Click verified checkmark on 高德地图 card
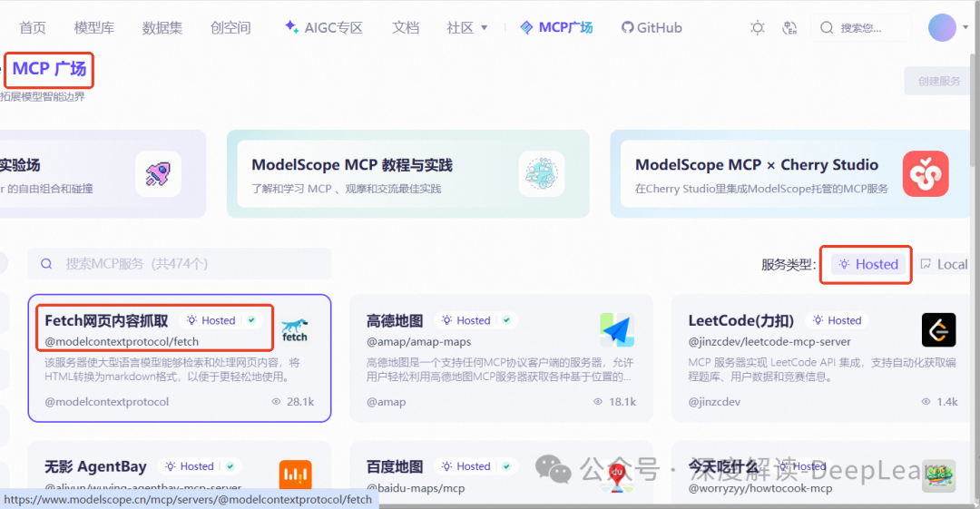 (x=507, y=320)
